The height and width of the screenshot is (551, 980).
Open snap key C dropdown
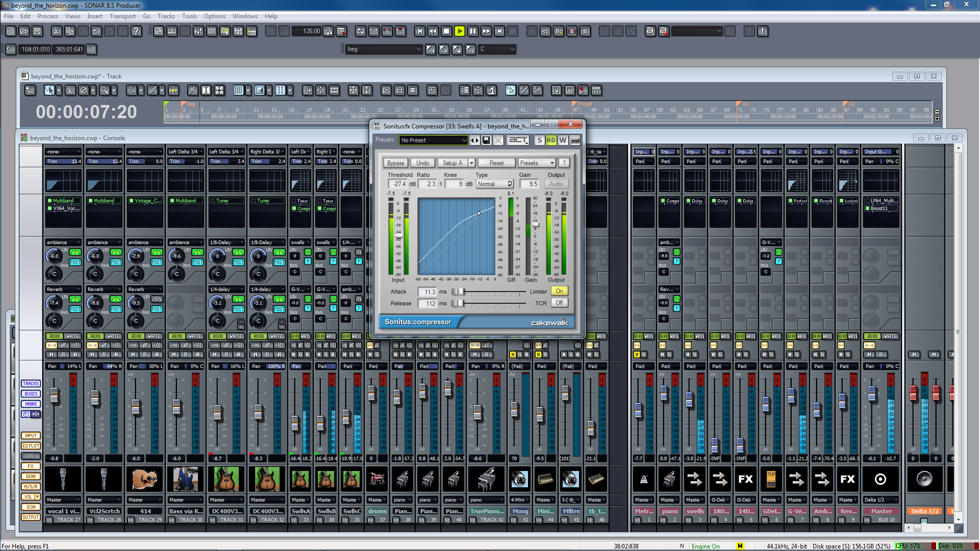pyautogui.click(x=497, y=49)
